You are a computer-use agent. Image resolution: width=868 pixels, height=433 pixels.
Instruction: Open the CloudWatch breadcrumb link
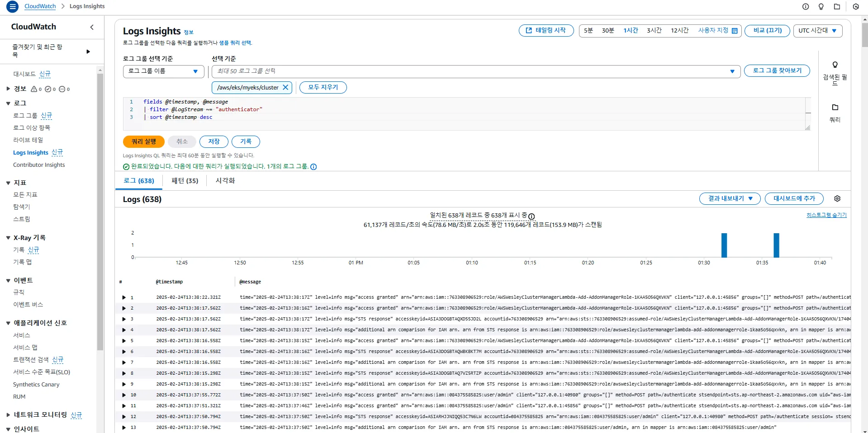[x=40, y=6]
